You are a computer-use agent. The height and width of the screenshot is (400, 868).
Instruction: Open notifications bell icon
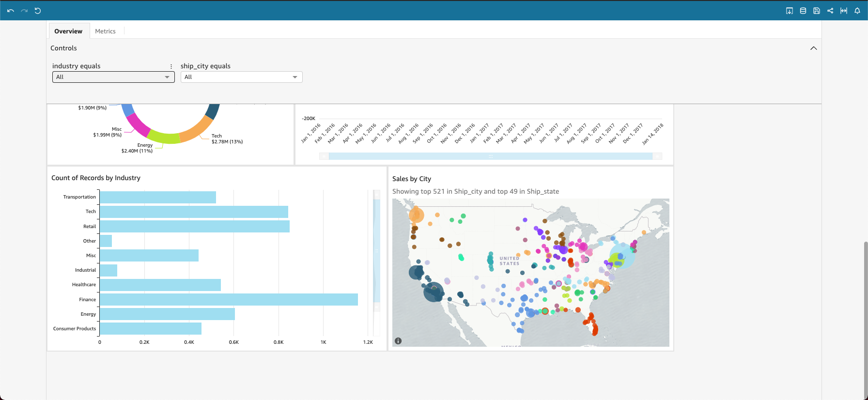point(857,11)
